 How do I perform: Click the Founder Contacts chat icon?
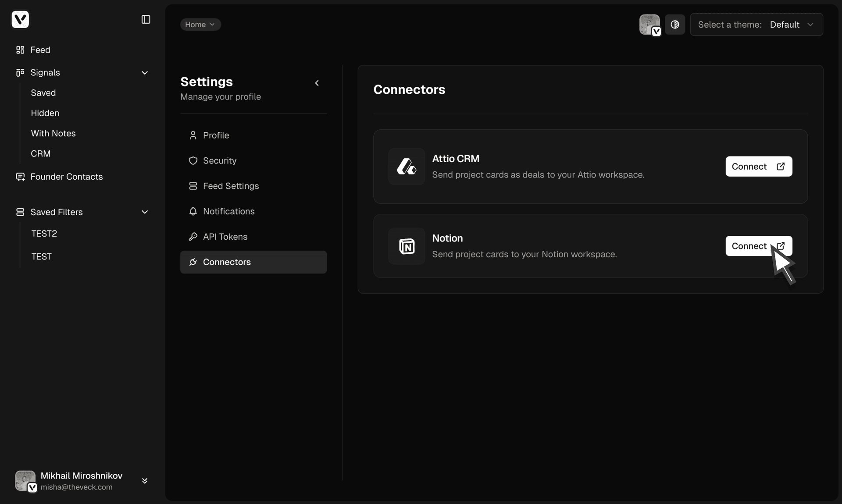pos(20,177)
